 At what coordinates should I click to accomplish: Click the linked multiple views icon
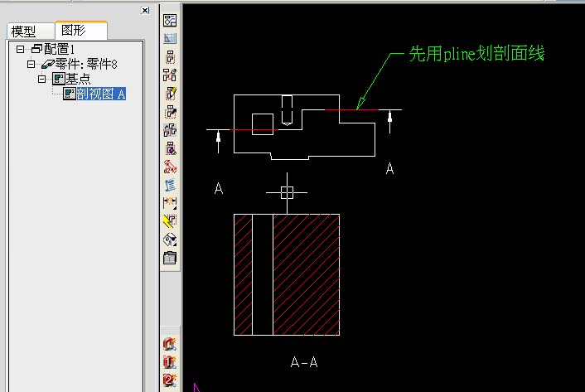tap(170, 75)
